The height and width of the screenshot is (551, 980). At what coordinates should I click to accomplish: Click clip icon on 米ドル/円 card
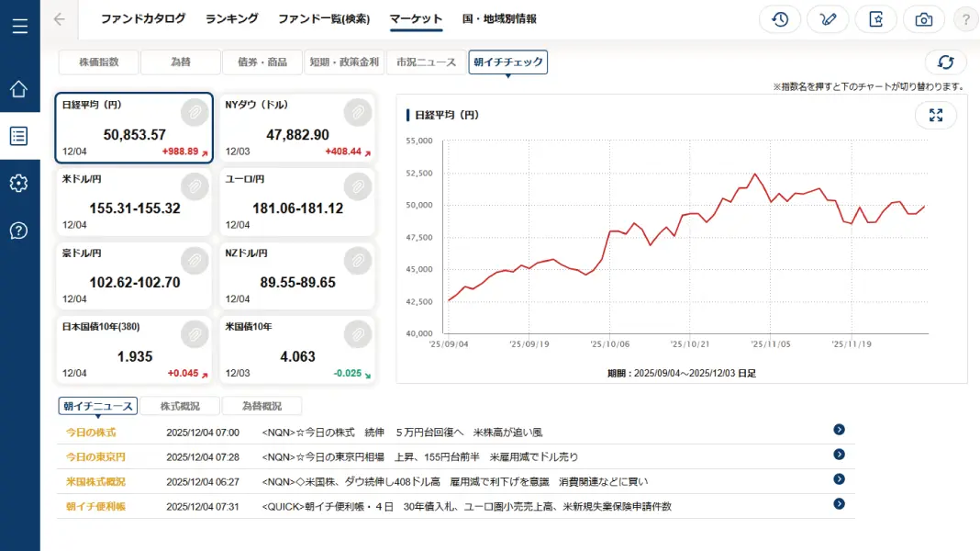coord(195,186)
